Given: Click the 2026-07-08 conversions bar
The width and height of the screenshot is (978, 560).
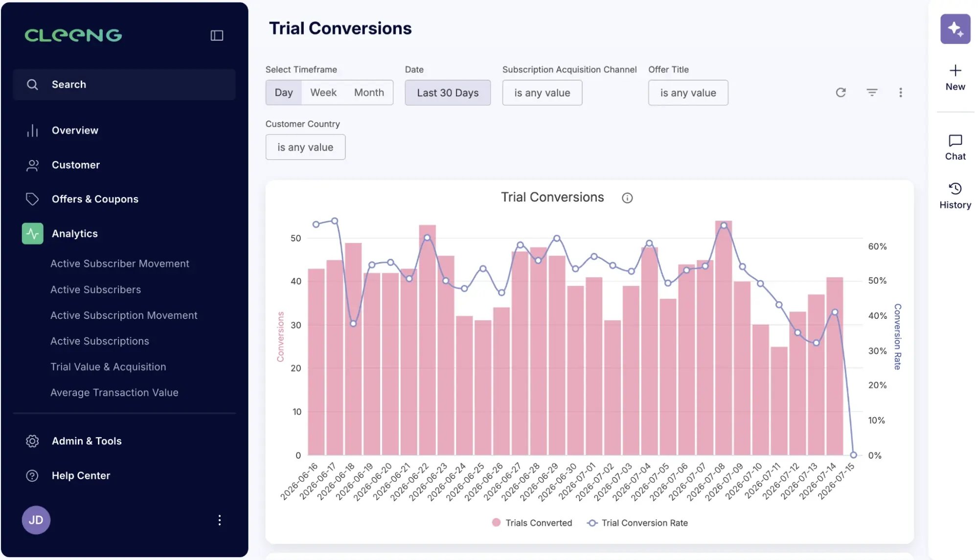Looking at the screenshot, I should pyautogui.click(x=723, y=338).
